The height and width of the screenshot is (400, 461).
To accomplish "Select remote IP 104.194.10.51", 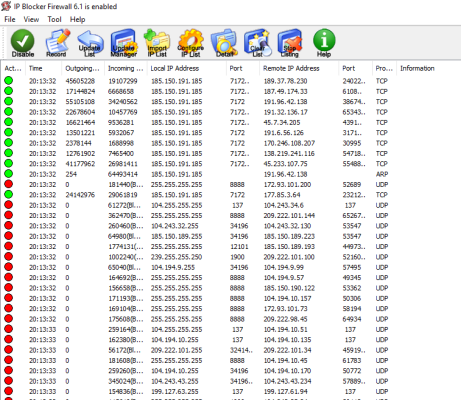I will coord(285,329).
